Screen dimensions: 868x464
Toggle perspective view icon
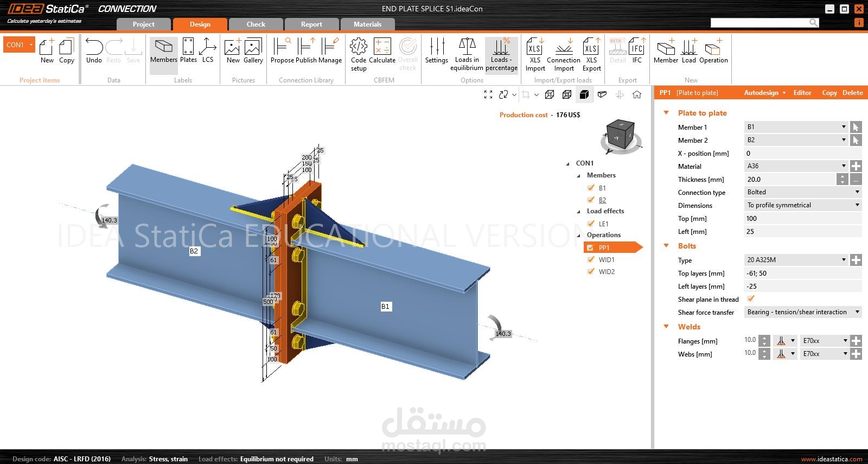pyautogui.click(x=602, y=94)
